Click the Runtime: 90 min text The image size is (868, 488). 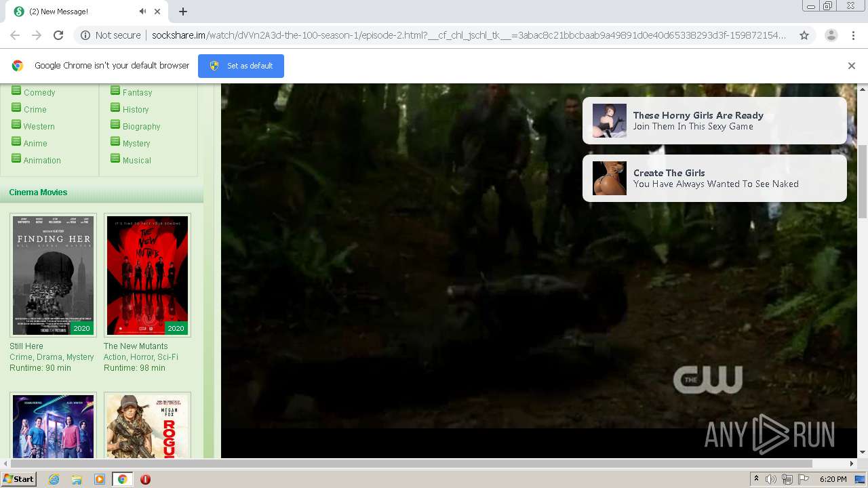(40, 368)
